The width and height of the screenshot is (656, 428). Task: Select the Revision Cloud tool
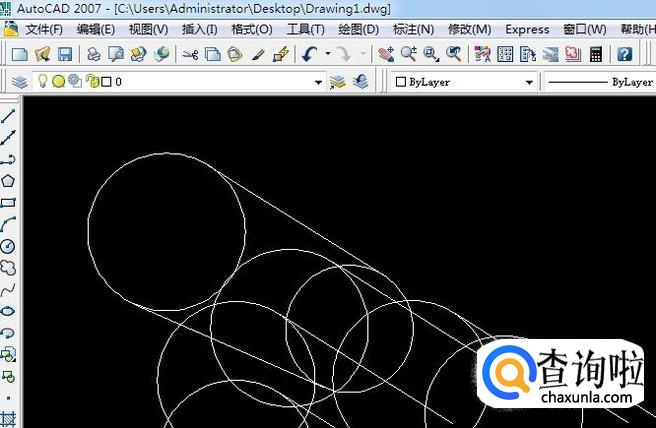(8, 268)
